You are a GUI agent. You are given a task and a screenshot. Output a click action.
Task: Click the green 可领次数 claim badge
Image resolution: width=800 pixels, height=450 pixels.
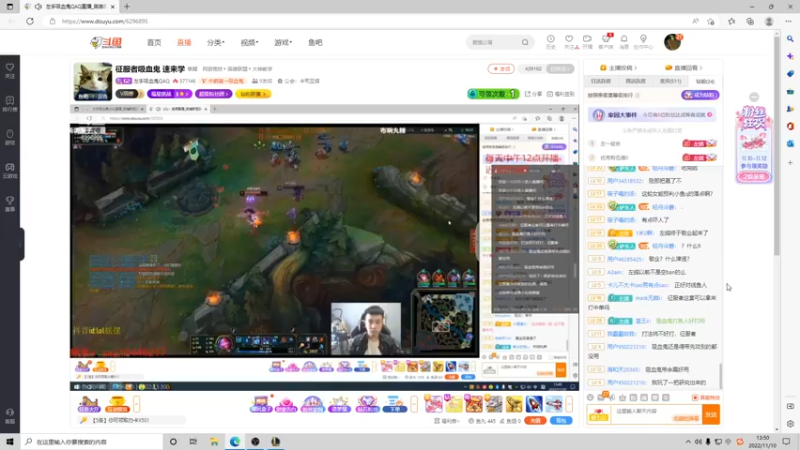(x=493, y=94)
